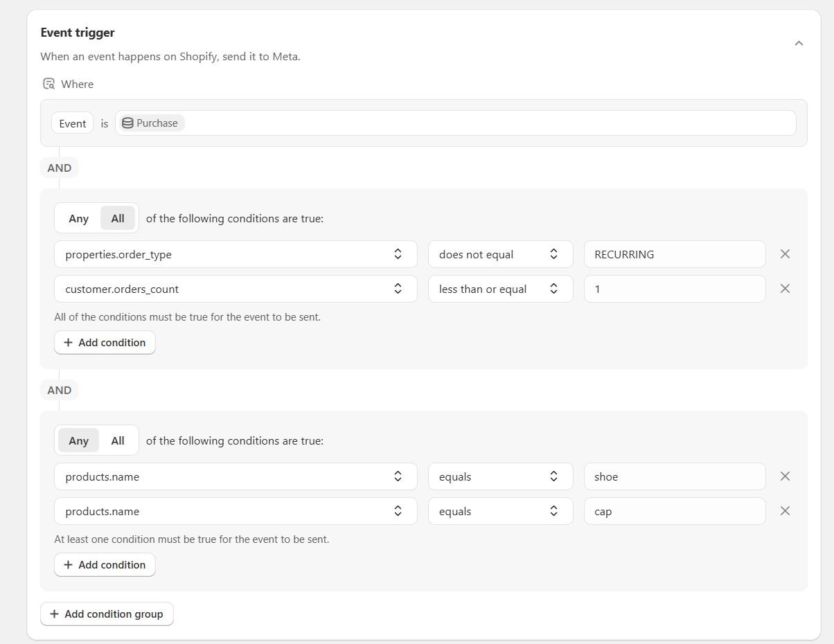834x644 pixels.
Task: Click 'When an event happens on Shopify' description
Action: tap(170, 57)
